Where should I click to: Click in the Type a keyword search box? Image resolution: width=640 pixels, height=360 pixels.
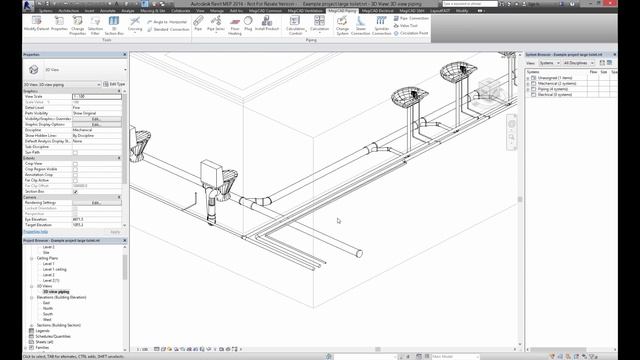[470, 4]
